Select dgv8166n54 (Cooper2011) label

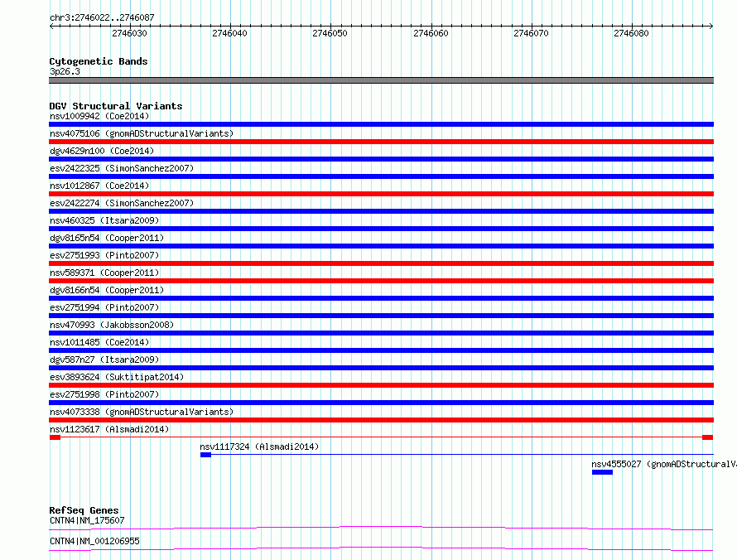pyautogui.click(x=107, y=290)
